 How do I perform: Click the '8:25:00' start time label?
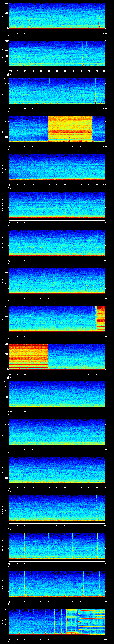[9, 450]
